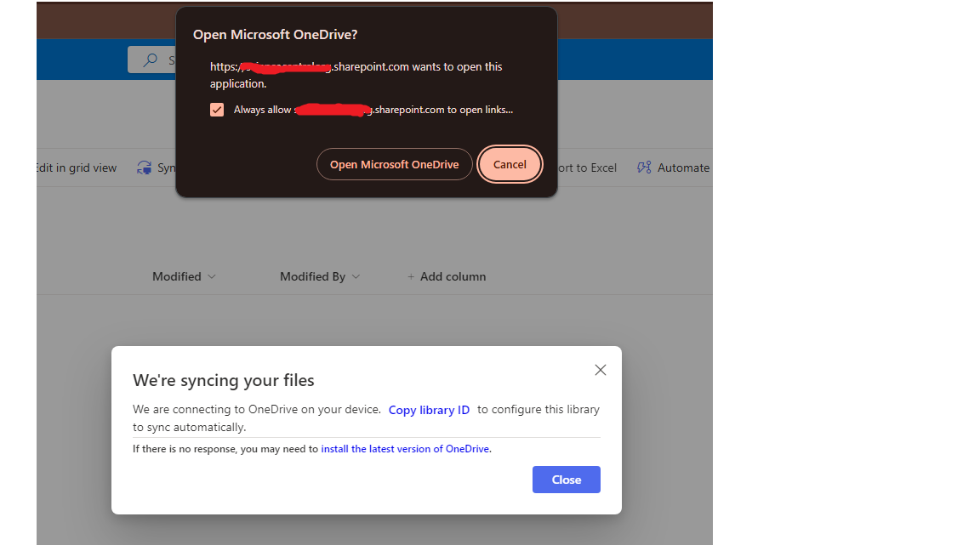Click the search magnifier icon
The height and width of the screenshot is (551, 980).
pyautogui.click(x=151, y=60)
